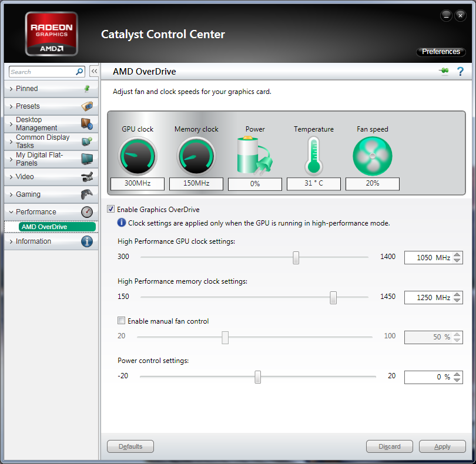Decrease memory clock MHz with down arrow
Viewport: 476px width, 464px height.
[457, 300]
